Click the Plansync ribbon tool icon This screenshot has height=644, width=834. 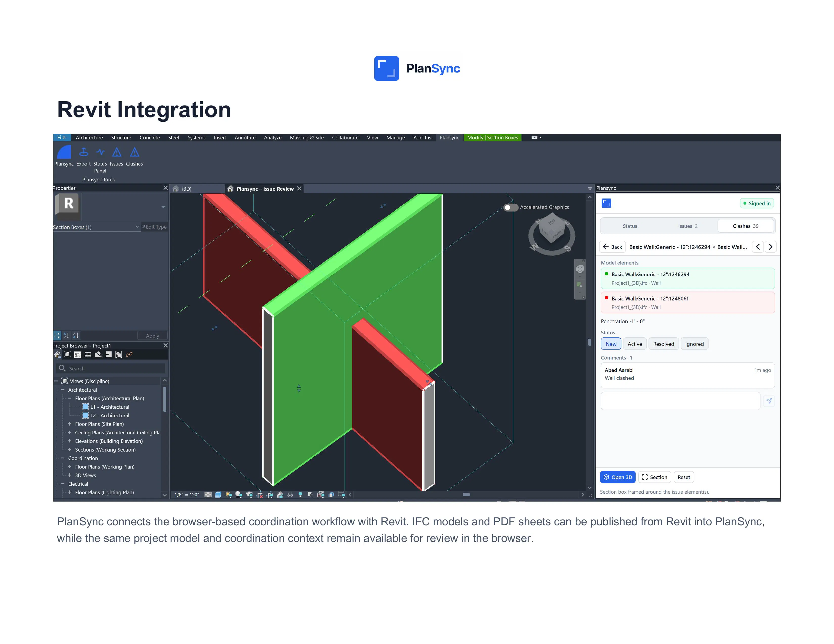[x=64, y=152]
